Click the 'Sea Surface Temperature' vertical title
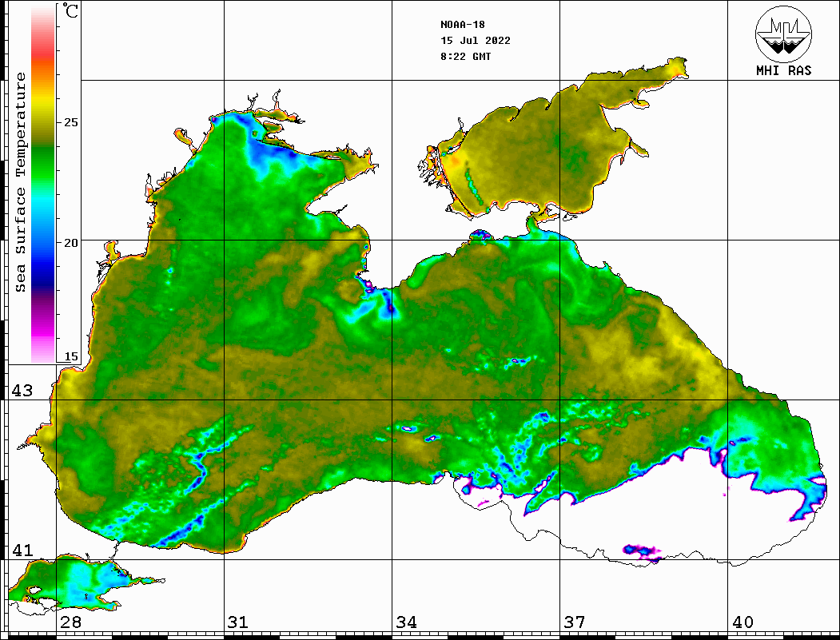This screenshot has width=840, height=640. (x=20, y=182)
